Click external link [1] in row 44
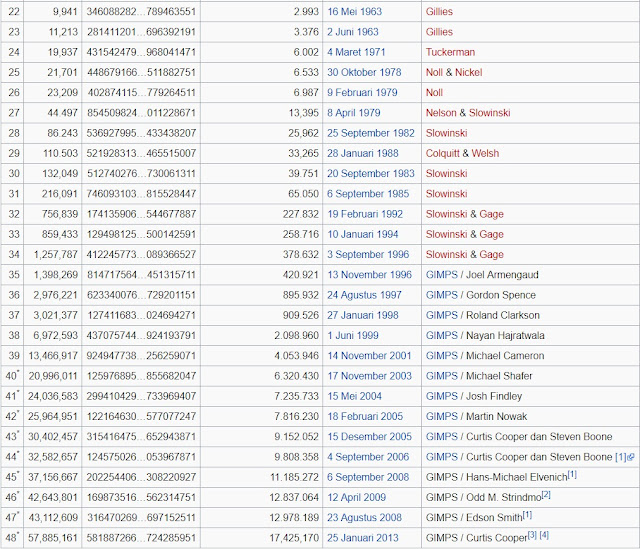Screen dimensions: 640x549 pyautogui.click(x=624, y=457)
